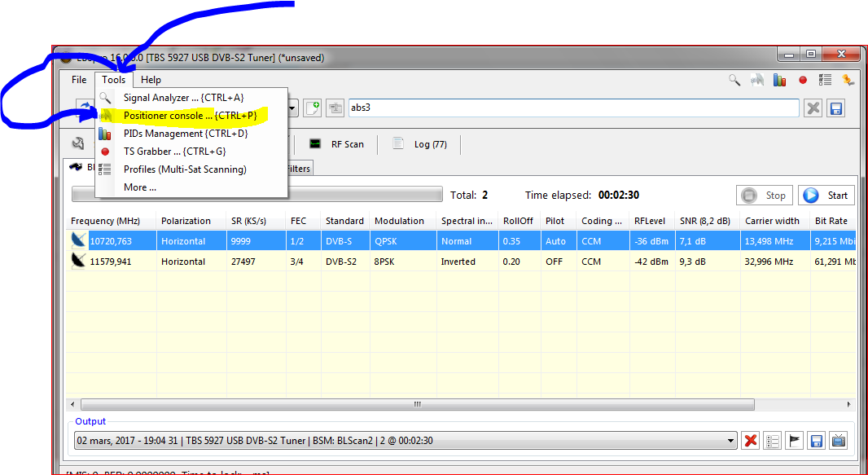Save output using bottom floppy disk icon
Viewport: 868px width, 475px height.
817,441
